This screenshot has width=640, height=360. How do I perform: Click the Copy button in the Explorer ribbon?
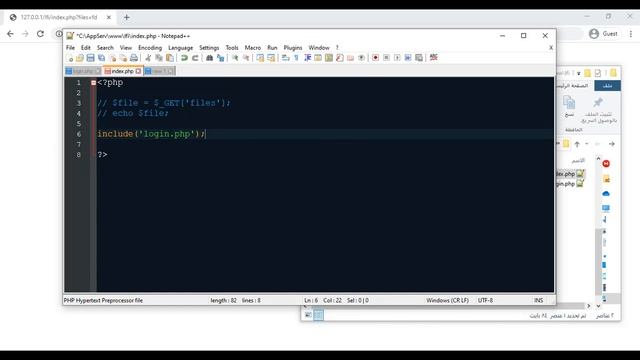click(569, 106)
